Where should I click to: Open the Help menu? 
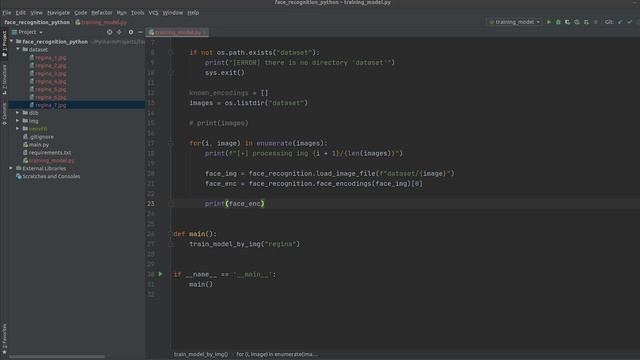193,13
